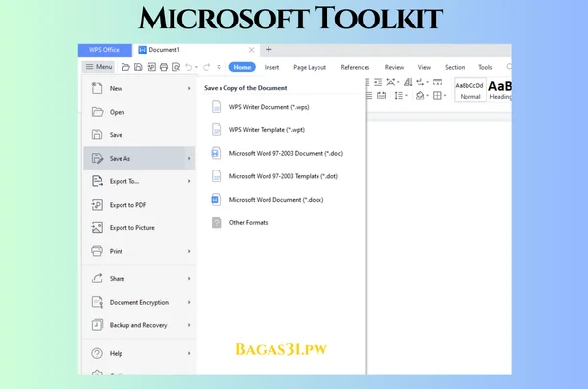Open the Page Layout ribbon tab
588x389 pixels.
(x=310, y=67)
